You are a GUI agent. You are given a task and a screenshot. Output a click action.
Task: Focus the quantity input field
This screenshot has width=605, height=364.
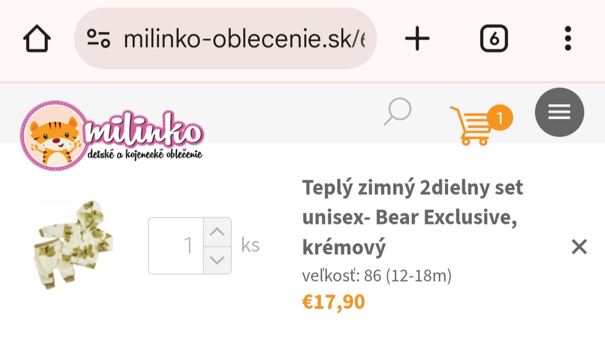pos(176,246)
